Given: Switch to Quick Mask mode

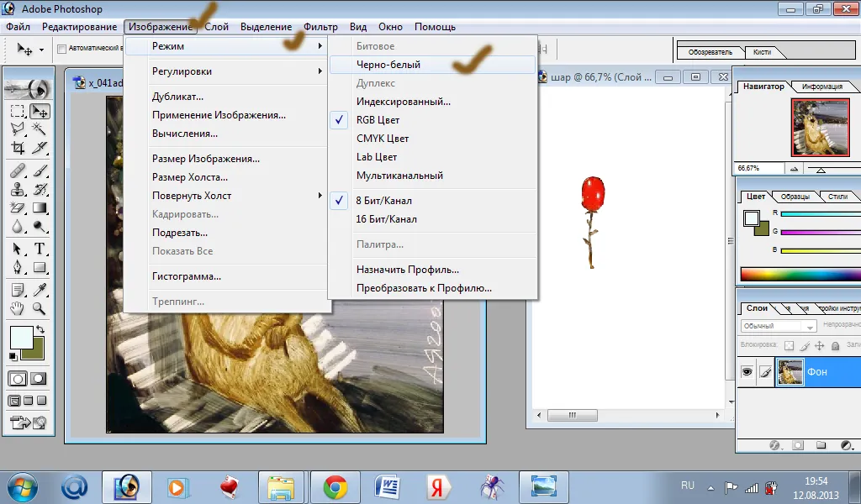Looking at the screenshot, I should coord(39,379).
